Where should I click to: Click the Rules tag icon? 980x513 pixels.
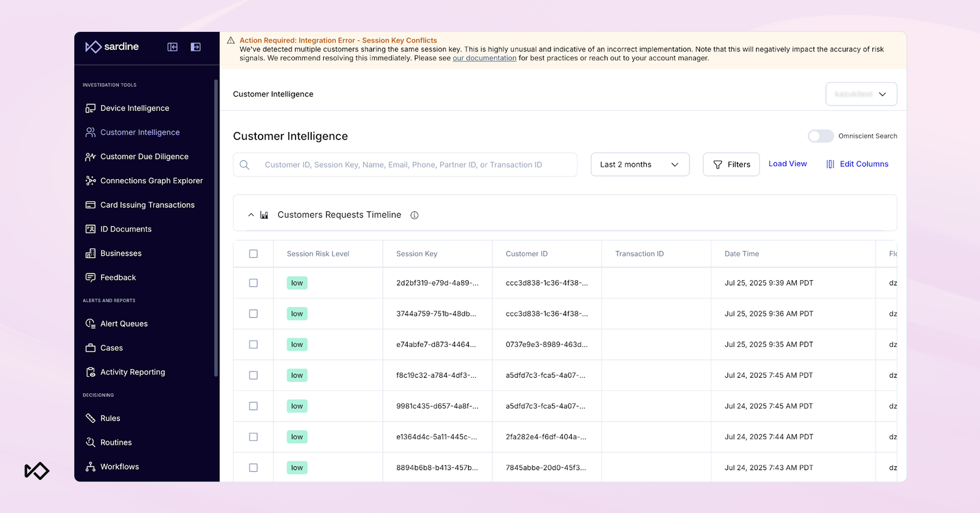(x=90, y=418)
